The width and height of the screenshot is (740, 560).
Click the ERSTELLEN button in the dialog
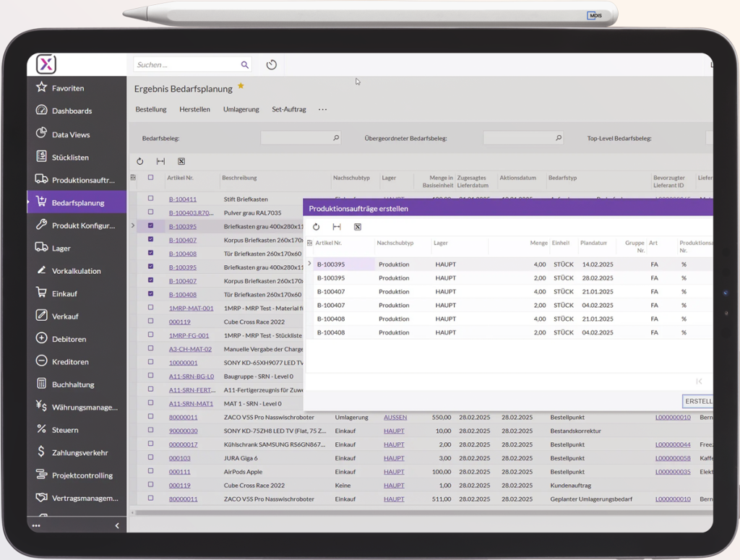click(698, 401)
